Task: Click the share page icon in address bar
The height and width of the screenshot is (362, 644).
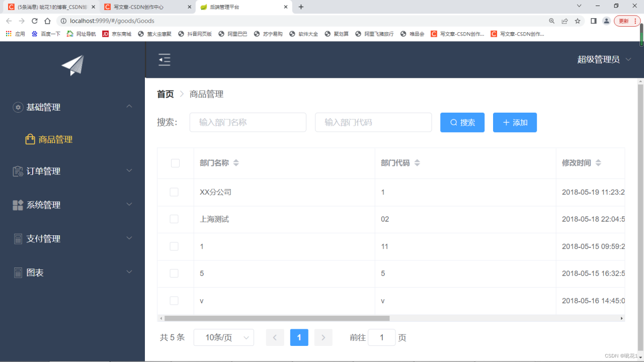Action: tap(565, 21)
